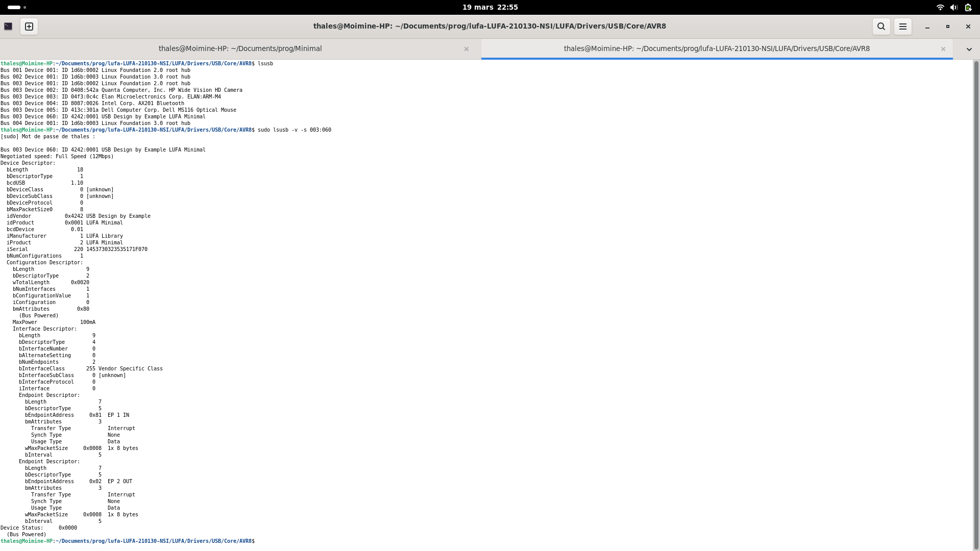This screenshot has height=551, width=980.
Task: Expand the tab list dropdown arrow
Action: pos(969,49)
